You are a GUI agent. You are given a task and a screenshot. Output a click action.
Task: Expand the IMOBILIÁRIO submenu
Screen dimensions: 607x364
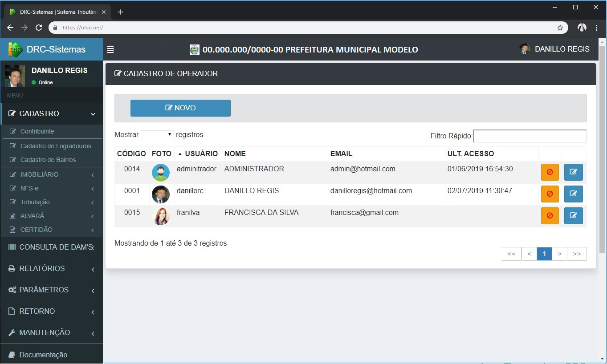click(x=52, y=174)
